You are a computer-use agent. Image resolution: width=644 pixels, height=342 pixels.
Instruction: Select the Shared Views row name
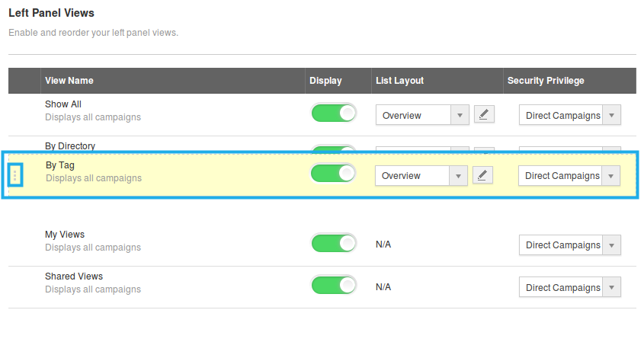74,276
